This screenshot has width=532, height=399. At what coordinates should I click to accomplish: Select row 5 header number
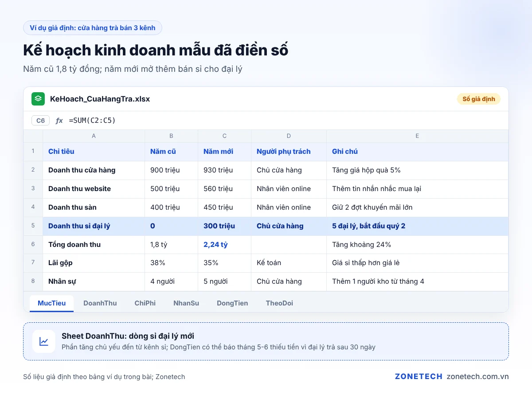(33, 226)
